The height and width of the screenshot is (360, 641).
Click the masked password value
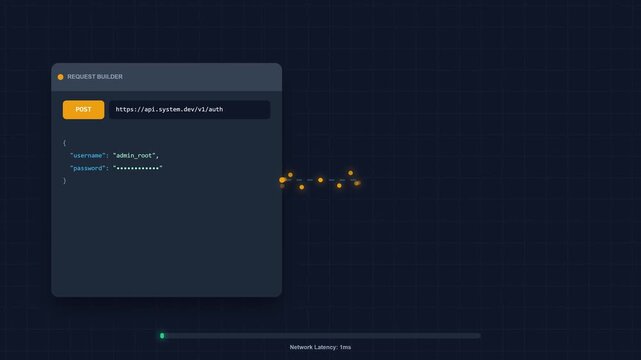click(x=138, y=168)
